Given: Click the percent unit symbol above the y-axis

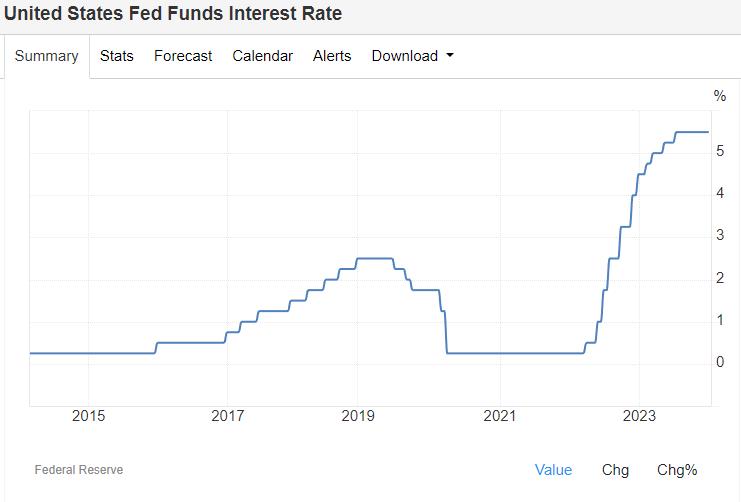Looking at the screenshot, I should click(x=720, y=96).
